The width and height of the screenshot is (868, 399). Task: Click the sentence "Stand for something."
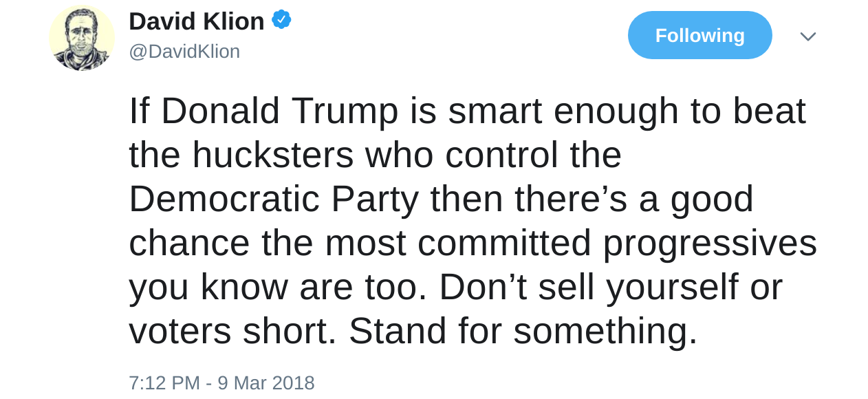523,331
